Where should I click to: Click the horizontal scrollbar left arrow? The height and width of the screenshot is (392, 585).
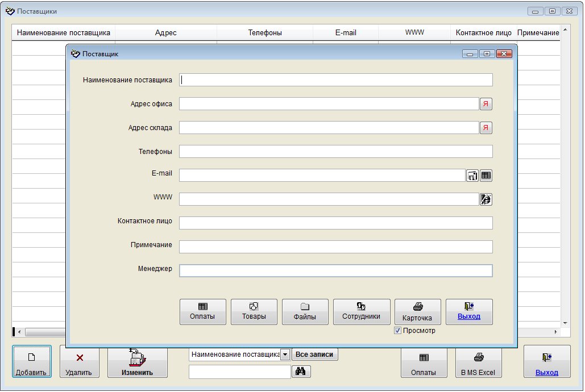19,332
